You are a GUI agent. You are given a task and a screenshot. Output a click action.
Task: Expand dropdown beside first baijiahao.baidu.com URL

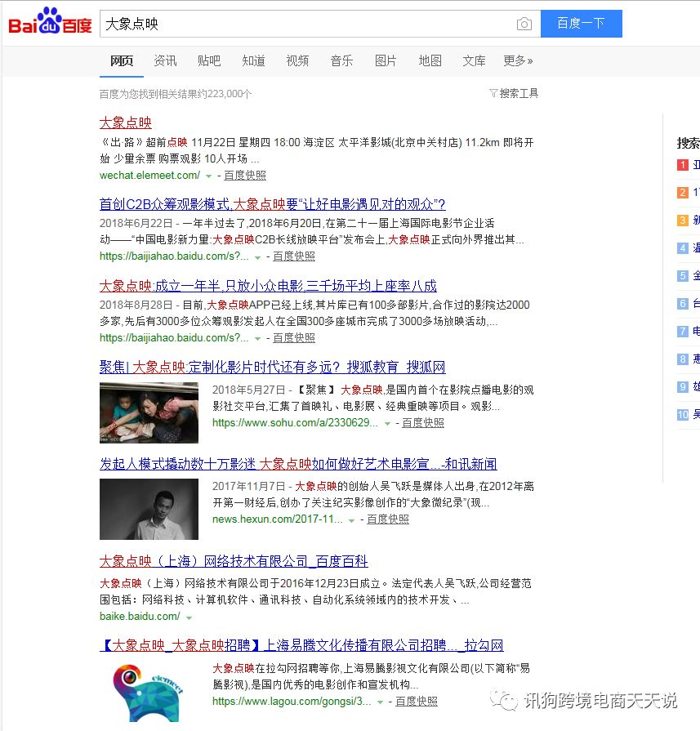[x=257, y=257]
